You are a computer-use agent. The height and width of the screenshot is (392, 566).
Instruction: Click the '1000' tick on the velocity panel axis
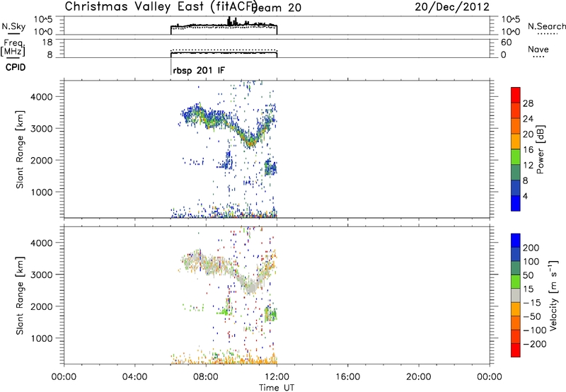coord(42,338)
